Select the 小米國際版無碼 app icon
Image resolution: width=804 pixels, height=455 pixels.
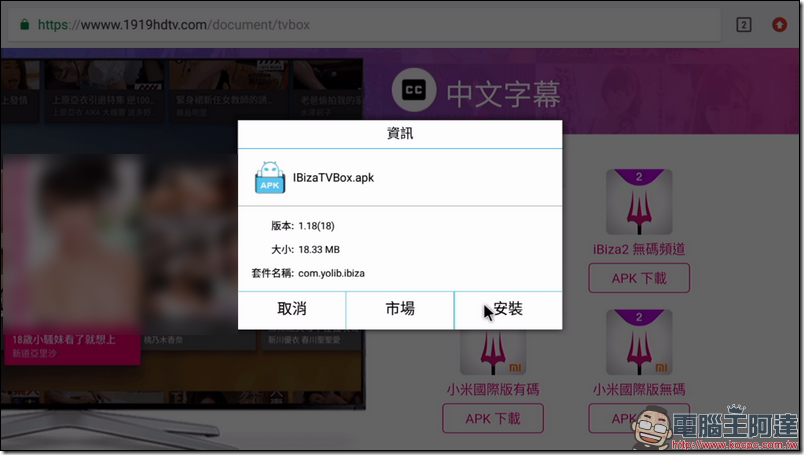[638, 343]
